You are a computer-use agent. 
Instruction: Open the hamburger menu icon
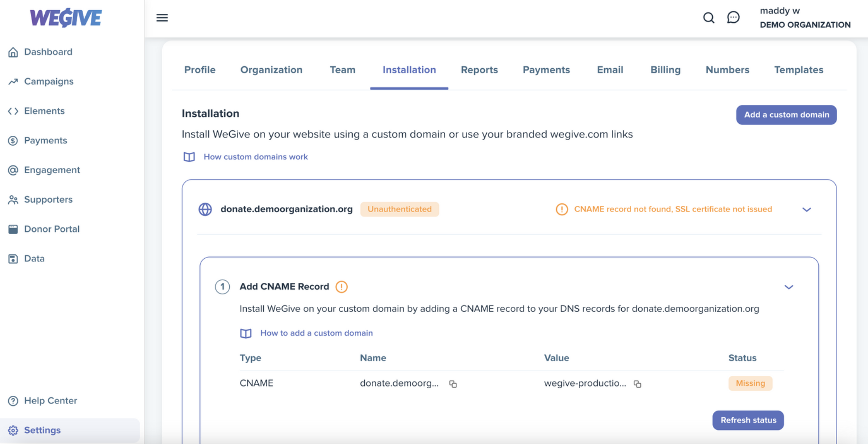coord(162,17)
